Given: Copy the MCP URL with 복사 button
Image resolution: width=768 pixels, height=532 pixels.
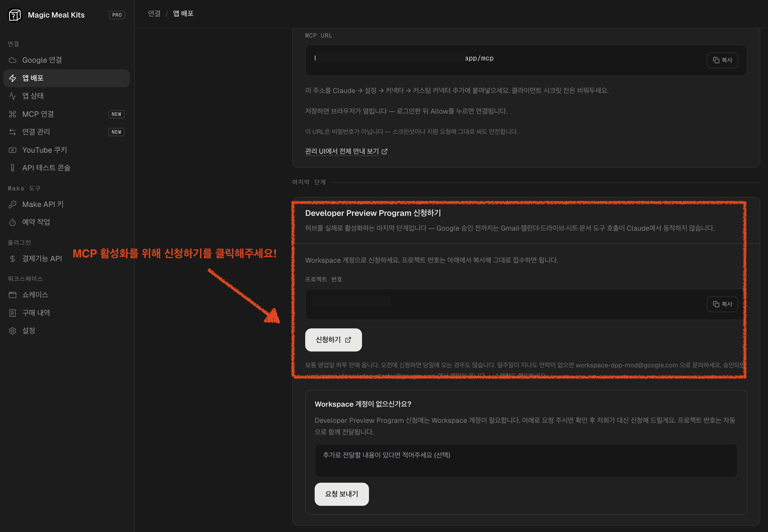Looking at the screenshot, I should (x=722, y=60).
